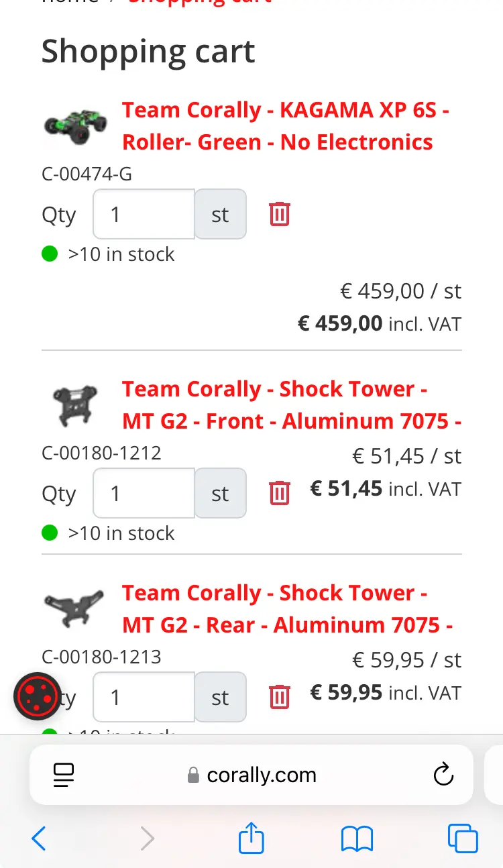Open Safari bookmarks
The width and height of the screenshot is (503, 868).
[x=357, y=838]
